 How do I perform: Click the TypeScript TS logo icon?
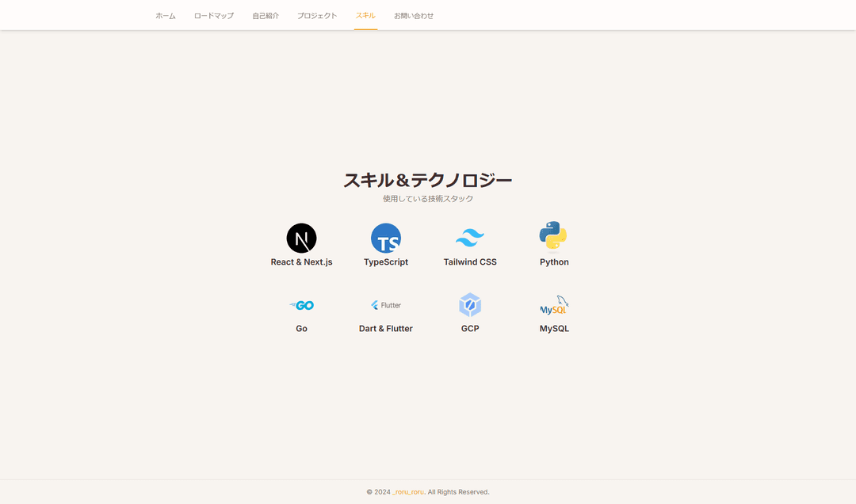386,238
